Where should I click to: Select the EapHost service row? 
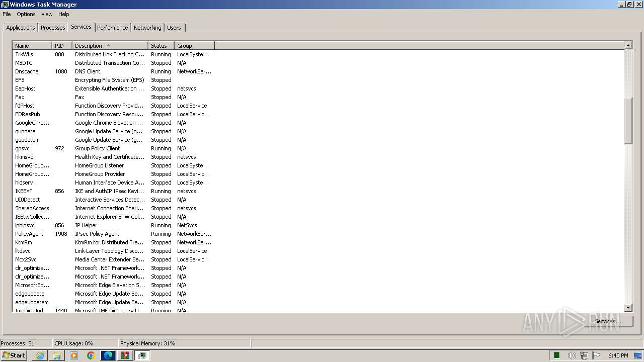318,88
